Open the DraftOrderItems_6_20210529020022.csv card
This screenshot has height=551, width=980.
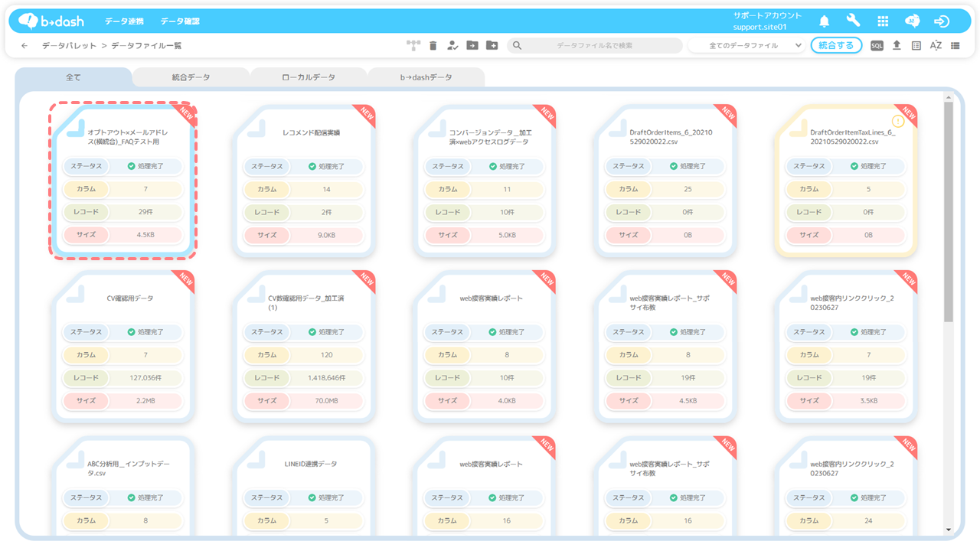665,180
